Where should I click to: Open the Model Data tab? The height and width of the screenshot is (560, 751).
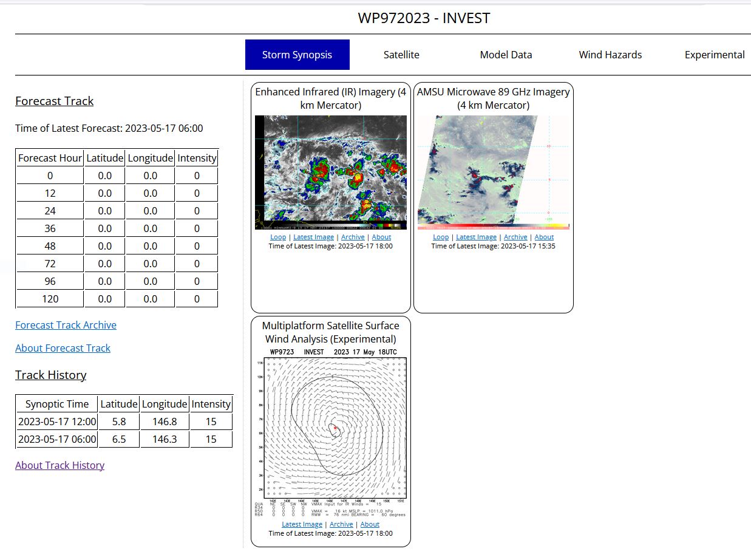pyautogui.click(x=506, y=55)
